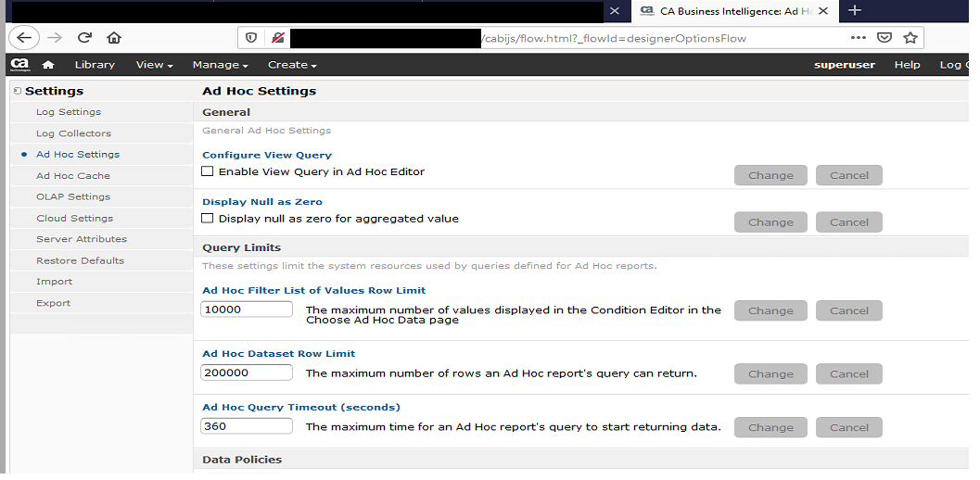
Task: Click Change for Ad Hoc Dataset Row Limit
Action: 770,373
